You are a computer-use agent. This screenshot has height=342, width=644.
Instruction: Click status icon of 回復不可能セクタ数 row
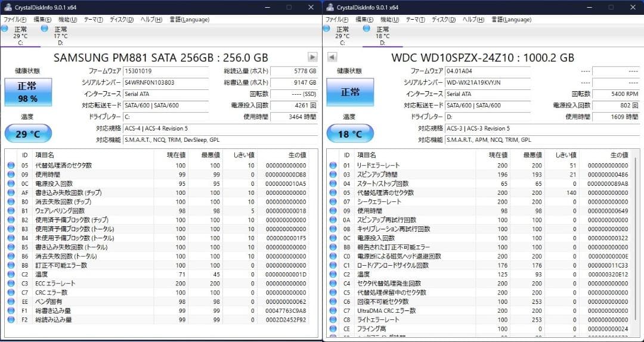pyautogui.click(x=333, y=301)
